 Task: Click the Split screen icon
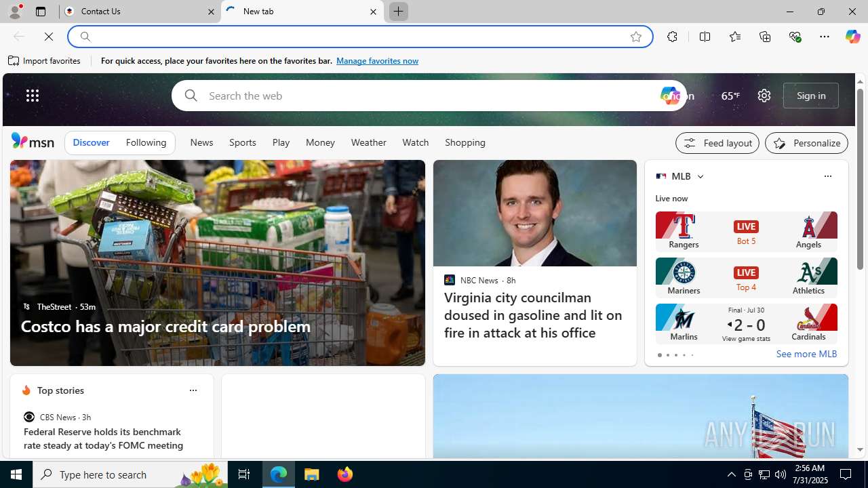[x=705, y=37]
